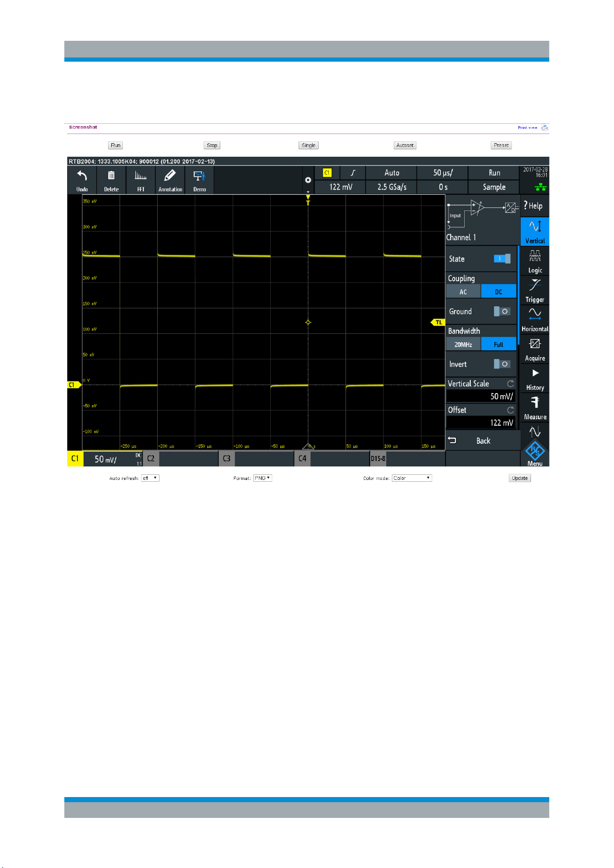Click the Preset button
614x868 pixels.
(501, 145)
